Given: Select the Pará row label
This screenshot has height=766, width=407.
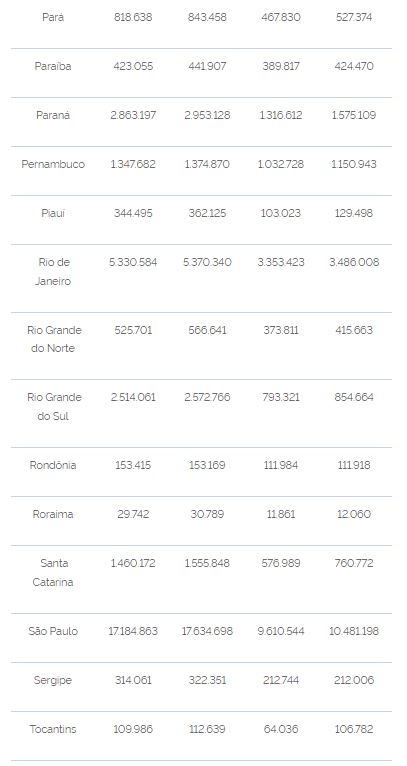Looking at the screenshot, I should tap(53, 18).
